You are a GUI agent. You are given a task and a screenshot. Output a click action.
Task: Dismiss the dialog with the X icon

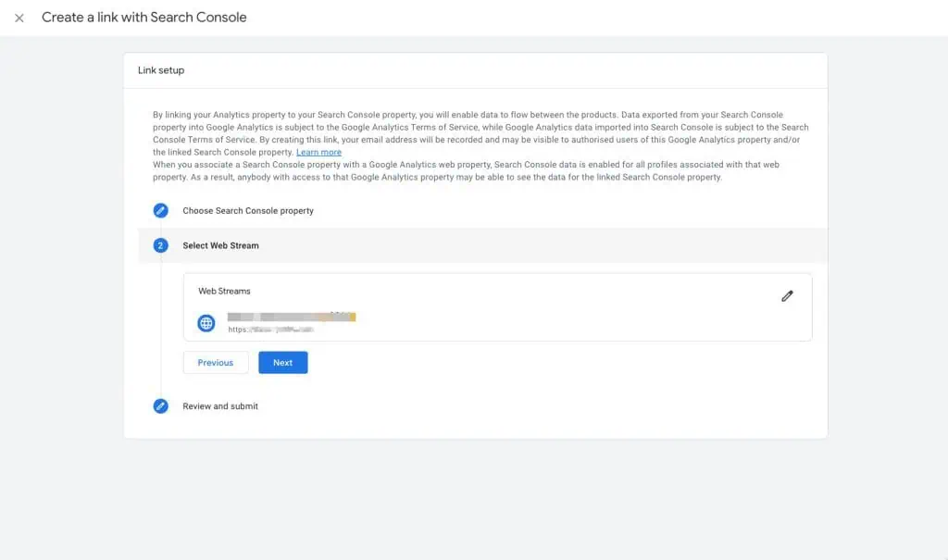click(x=19, y=17)
